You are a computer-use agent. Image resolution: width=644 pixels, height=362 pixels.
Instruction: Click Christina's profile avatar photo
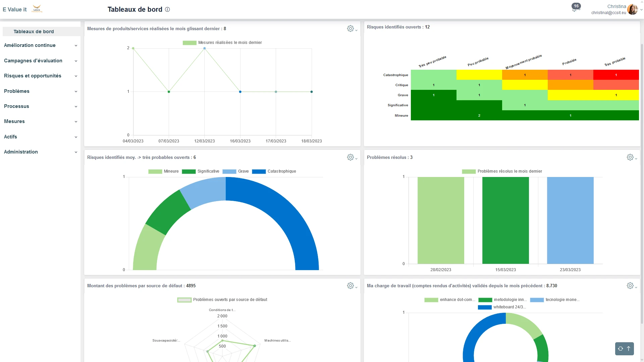(x=632, y=9)
